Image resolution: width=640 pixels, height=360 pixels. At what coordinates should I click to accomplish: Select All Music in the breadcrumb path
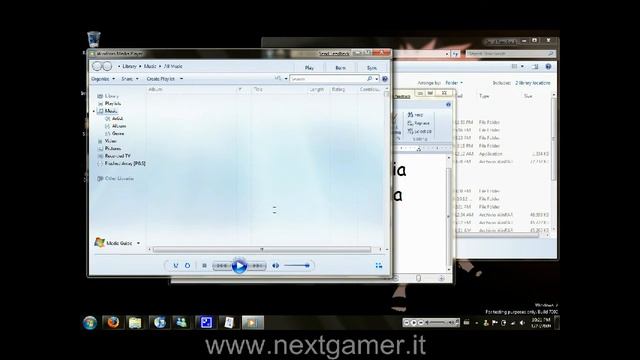(x=173, y=66)
